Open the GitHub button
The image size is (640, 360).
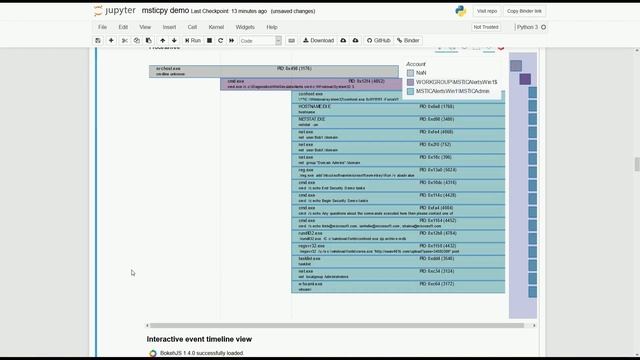click(378, 40)
